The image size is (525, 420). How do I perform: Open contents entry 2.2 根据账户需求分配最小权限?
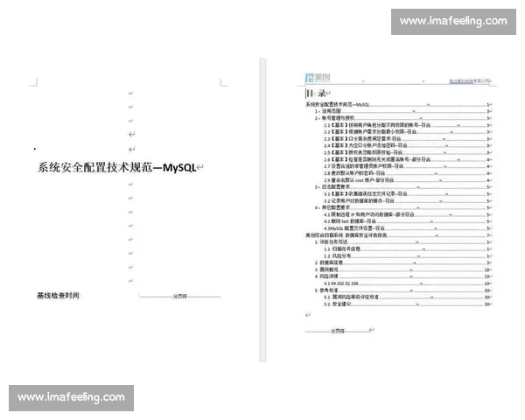click(x=407, y=131)
